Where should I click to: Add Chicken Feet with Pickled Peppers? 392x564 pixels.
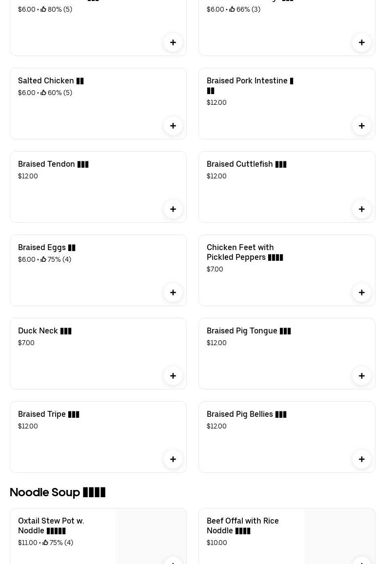coord(362,292)
